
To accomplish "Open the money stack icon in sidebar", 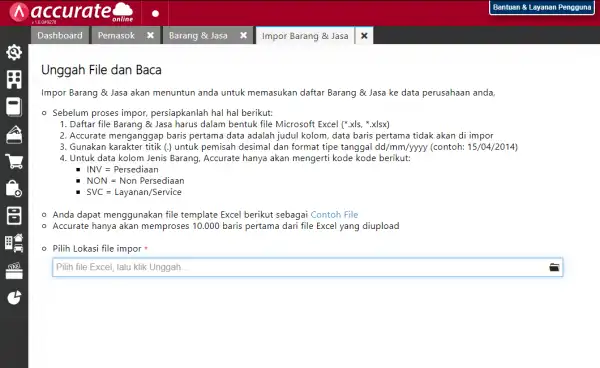I will point(14,270).
